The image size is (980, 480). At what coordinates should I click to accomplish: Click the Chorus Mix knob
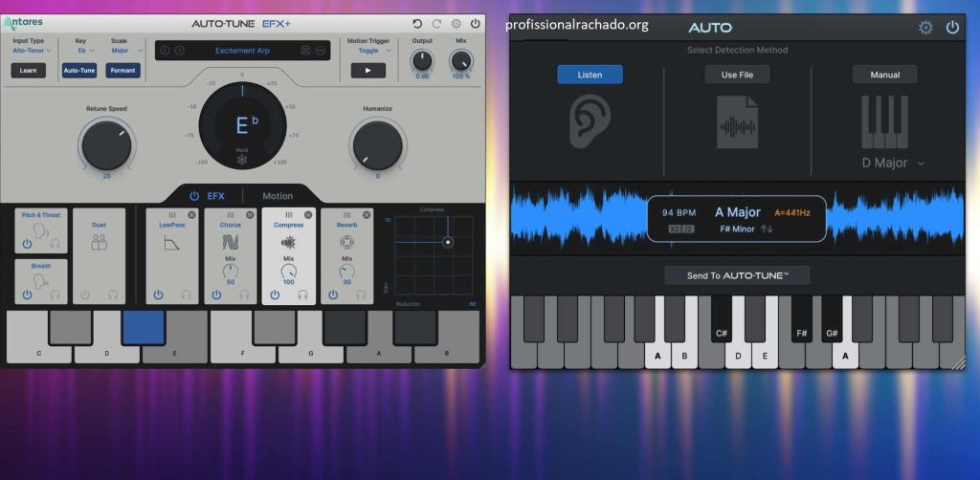click(x=230, y=271)
